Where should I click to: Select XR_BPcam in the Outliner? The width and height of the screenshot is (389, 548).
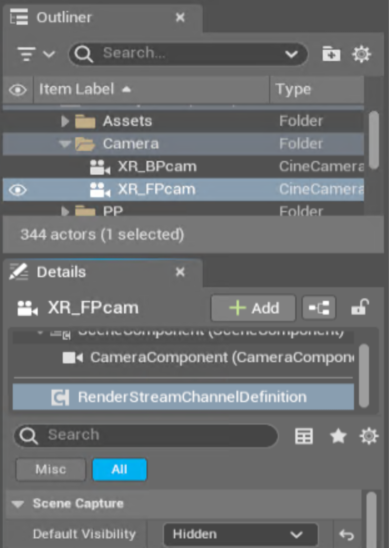tap(157, 167)
